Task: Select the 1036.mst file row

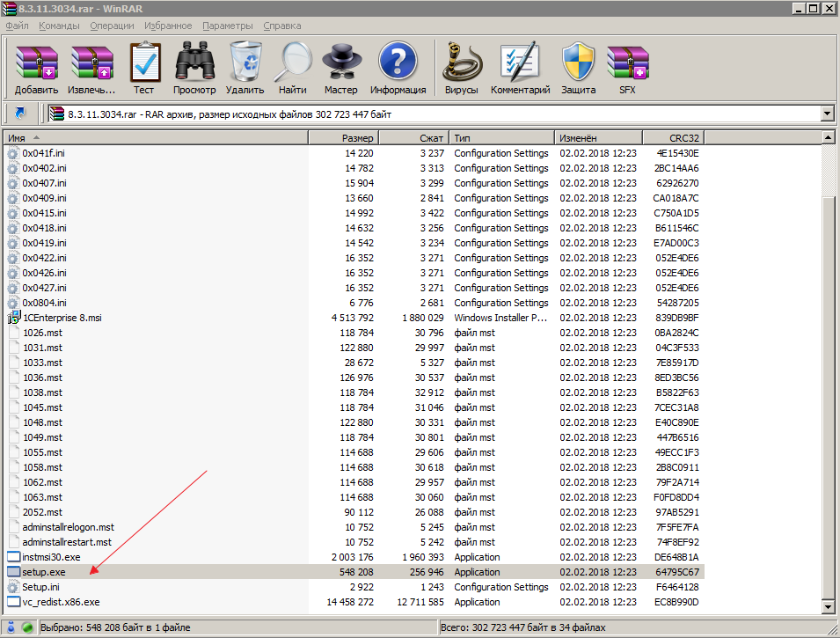Action: click(x=354, y=378)
